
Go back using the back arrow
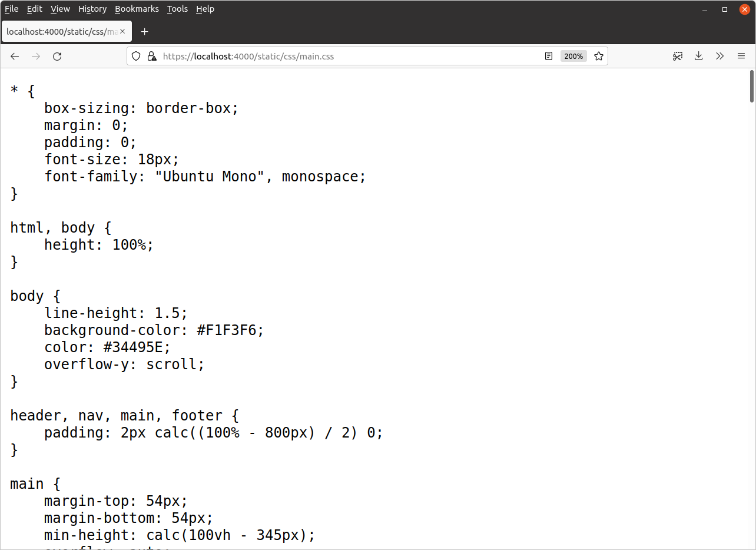point(15,57)
